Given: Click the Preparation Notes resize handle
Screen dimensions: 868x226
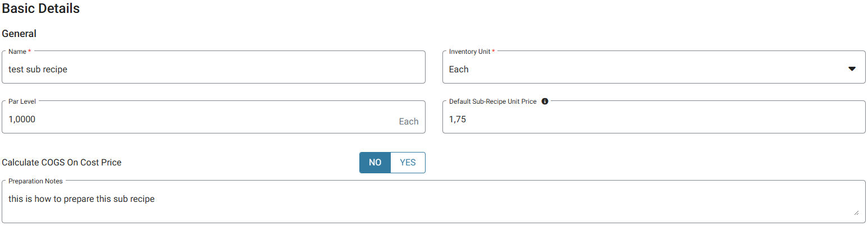Looking at the screenshot, I should pyautogui.click(x=856, y=213).
